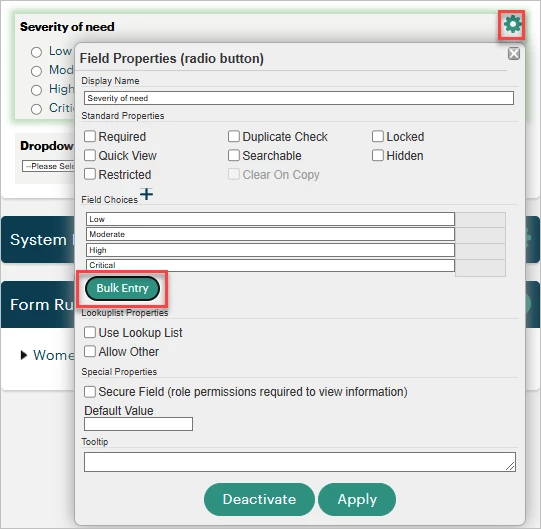This screenshot has width=541, height=529.
Task: Select the Moderate radio button
Action: [36, 71]
